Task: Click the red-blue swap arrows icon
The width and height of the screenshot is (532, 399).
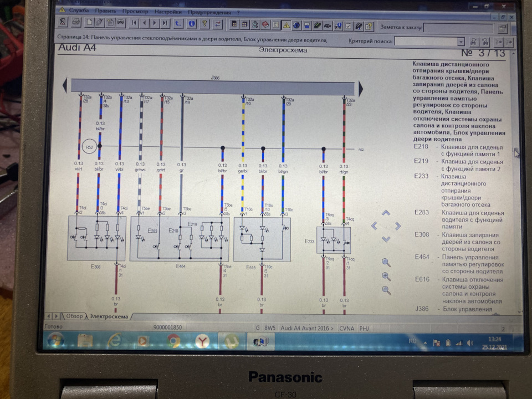Action: pyautogui.click(x=217, y=24)
